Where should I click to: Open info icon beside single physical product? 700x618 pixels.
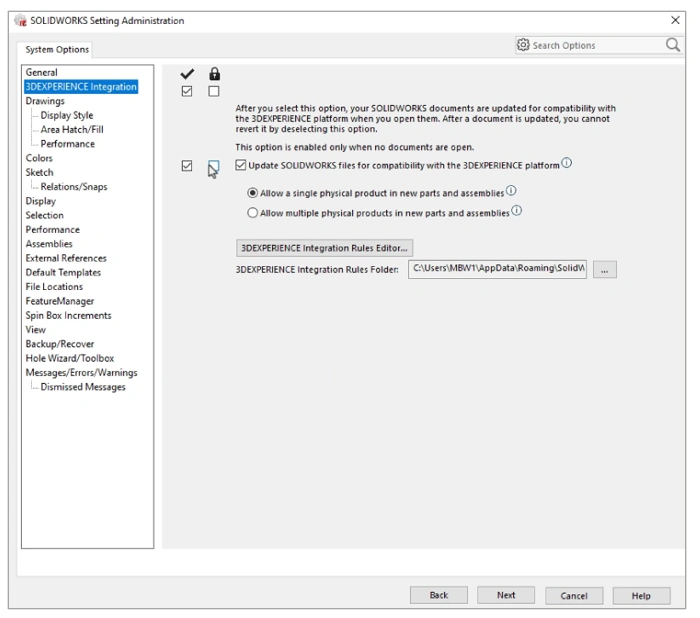coord(511,191)
